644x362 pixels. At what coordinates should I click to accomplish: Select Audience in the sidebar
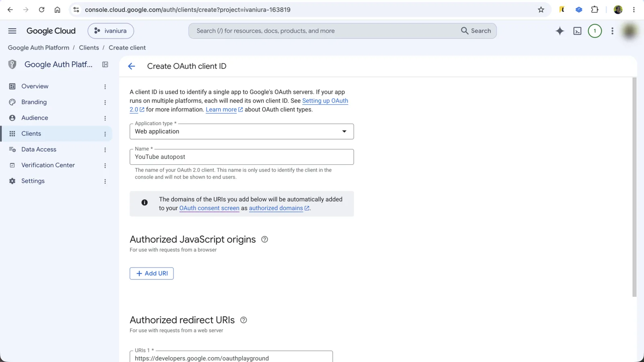35,118
